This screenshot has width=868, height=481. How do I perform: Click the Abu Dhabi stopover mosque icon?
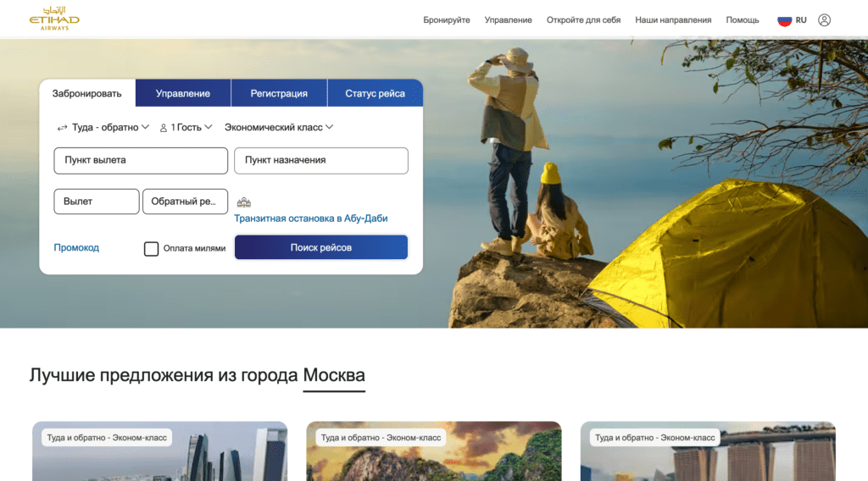[243, 202]
